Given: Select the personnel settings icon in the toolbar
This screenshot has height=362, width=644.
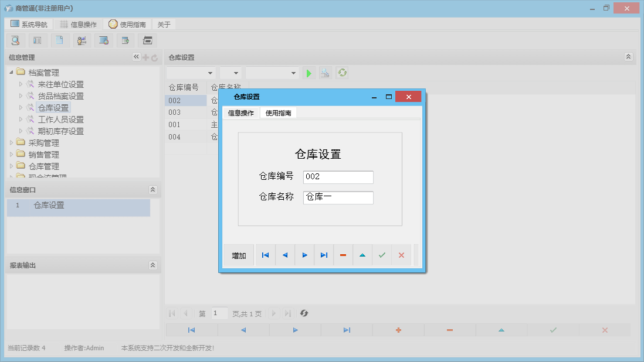Looking at the screenshot, I should coord(82,40).
